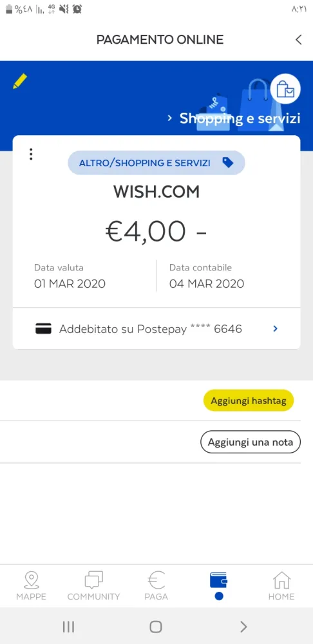The height and width of the screenshot is (644, 313).
Task: Tap the Addebitato su Postepay row
Action: point(156,328)
